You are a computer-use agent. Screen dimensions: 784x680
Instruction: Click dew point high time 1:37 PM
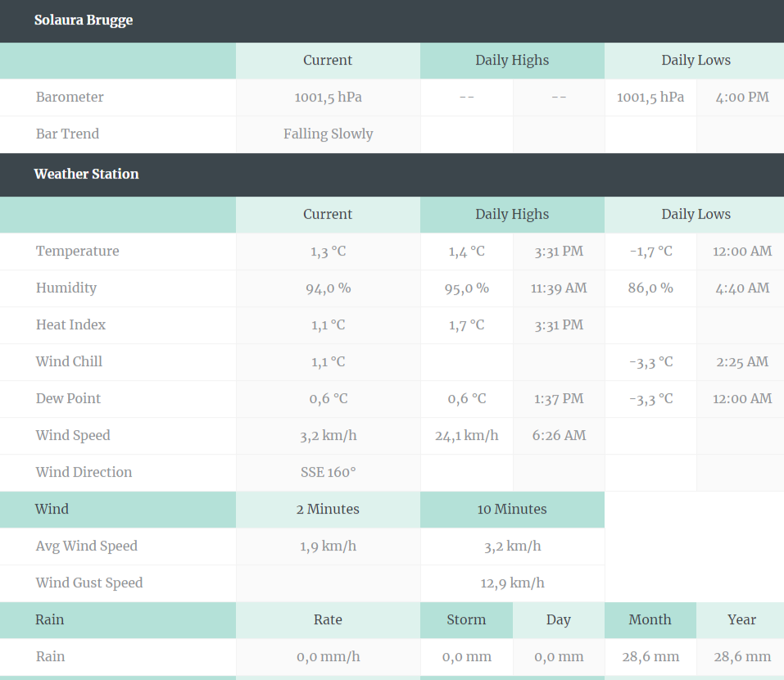tap(559, 398)
